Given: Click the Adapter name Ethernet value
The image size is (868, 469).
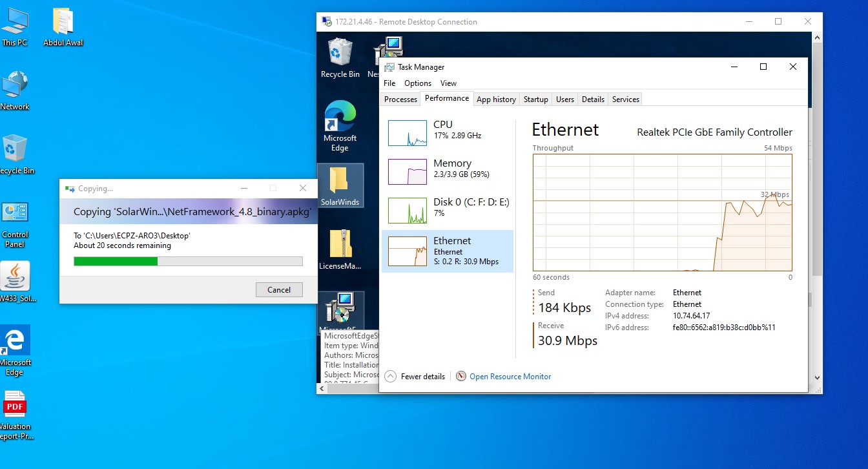Looking at the screenshot, I should [687, 293].
